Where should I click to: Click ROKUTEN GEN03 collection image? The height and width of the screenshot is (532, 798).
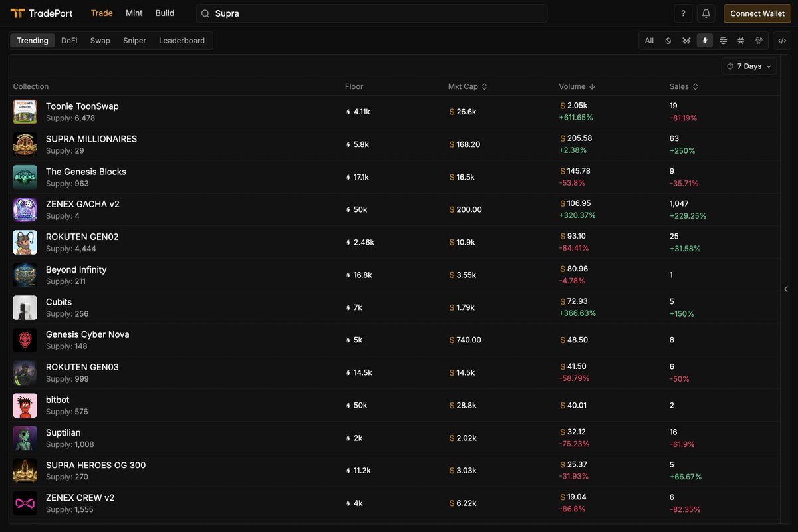tap(25, 372)
